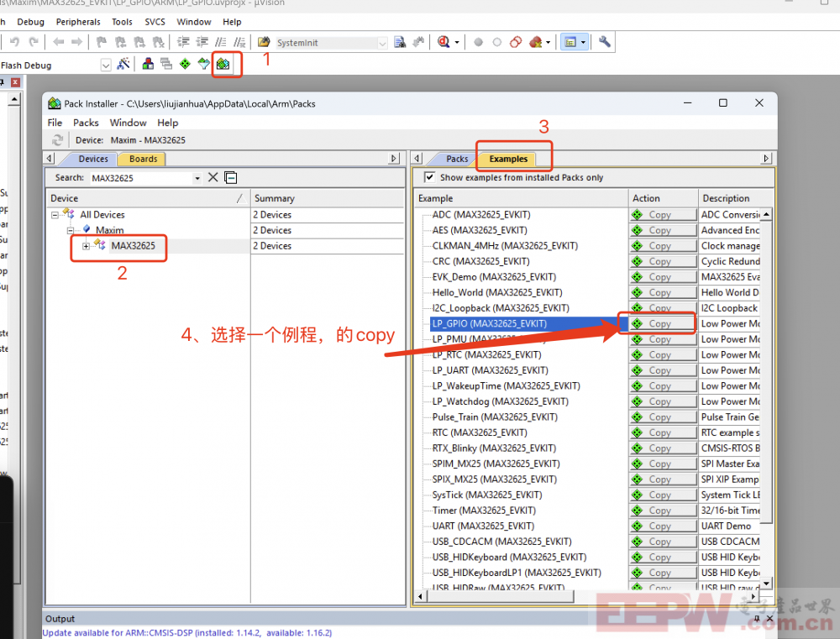Copy the UART example
Image resolution: width=840 pixels, height=639 pixels.
pos(663,526)
